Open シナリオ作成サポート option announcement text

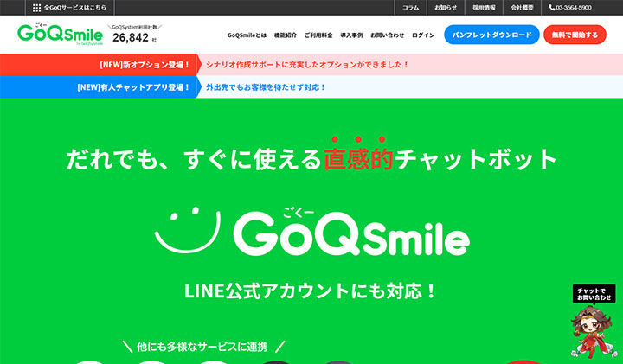point(307,65)
